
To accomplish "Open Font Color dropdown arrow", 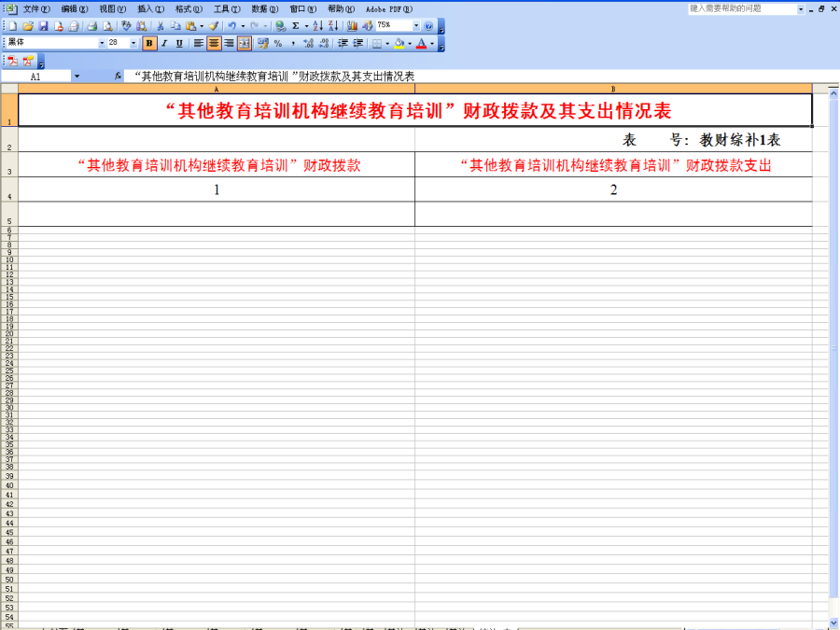I will click(432, 43).
